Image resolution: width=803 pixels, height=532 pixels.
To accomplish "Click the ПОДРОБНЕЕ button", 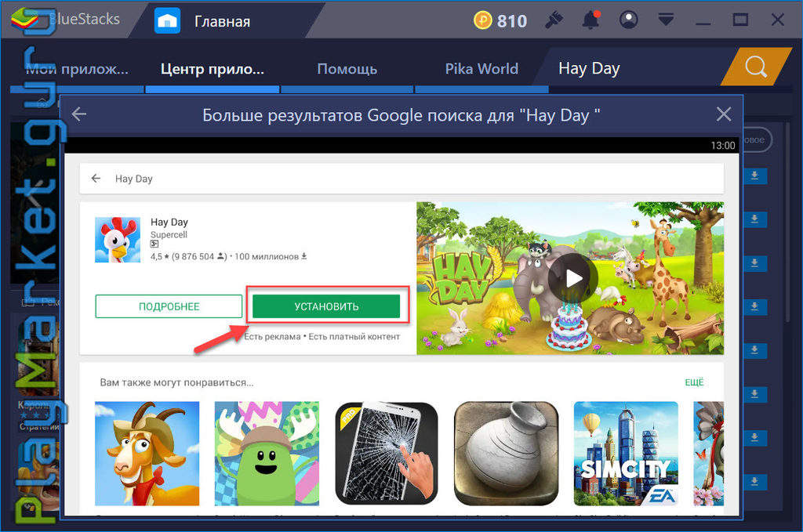I will pyautogui.click(x=169, y=306).
